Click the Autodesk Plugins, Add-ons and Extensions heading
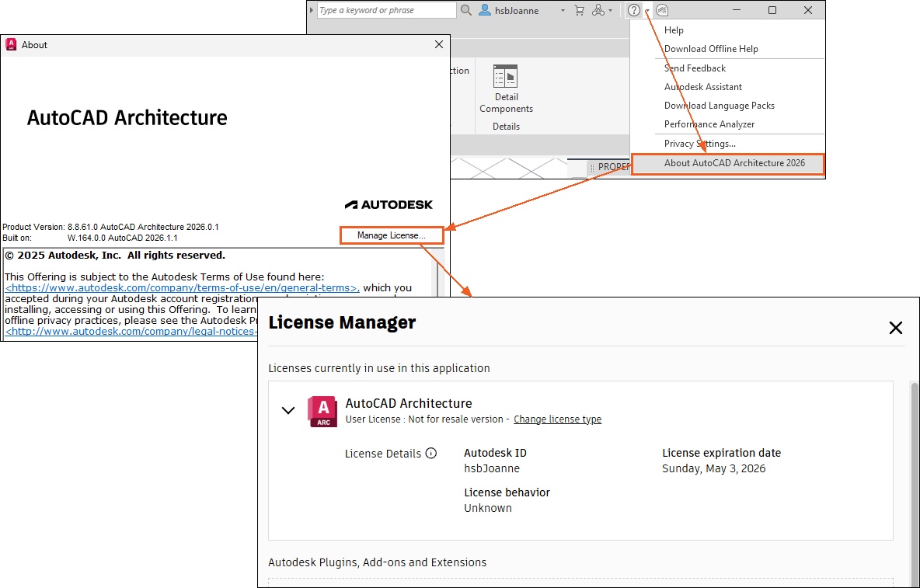 click(378, 563)
